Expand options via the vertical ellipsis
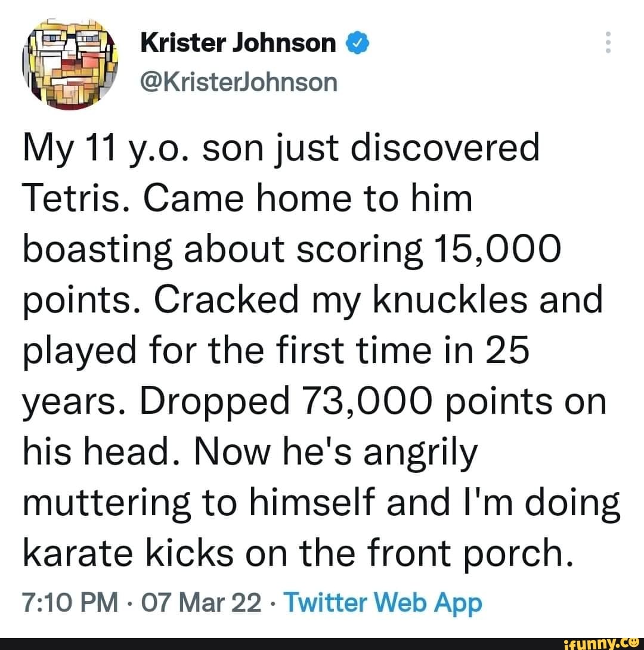The image size is (644, 650). pos(608,43)
